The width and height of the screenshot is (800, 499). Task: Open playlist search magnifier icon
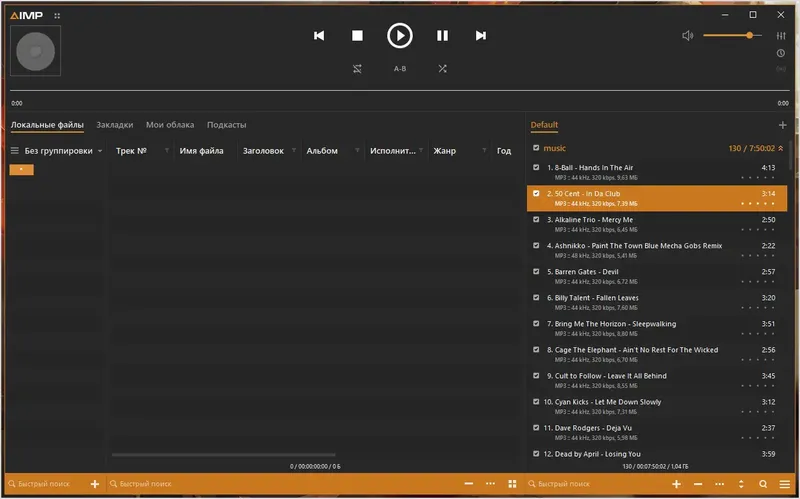click(x=763, y=484)
